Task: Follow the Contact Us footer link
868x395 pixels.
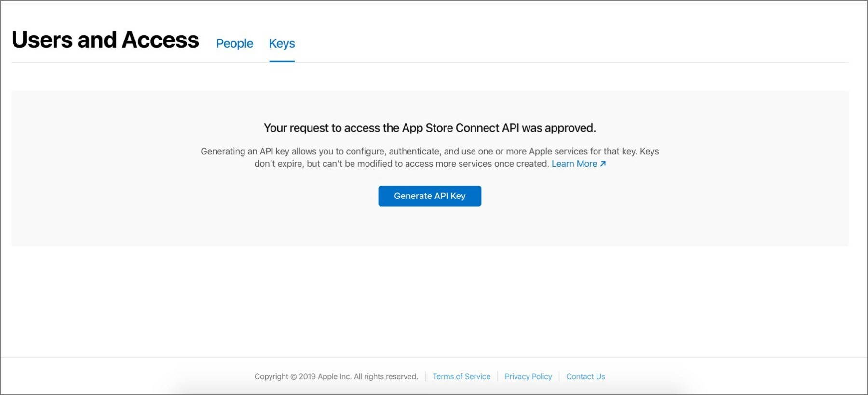Action: pos(585,376)
